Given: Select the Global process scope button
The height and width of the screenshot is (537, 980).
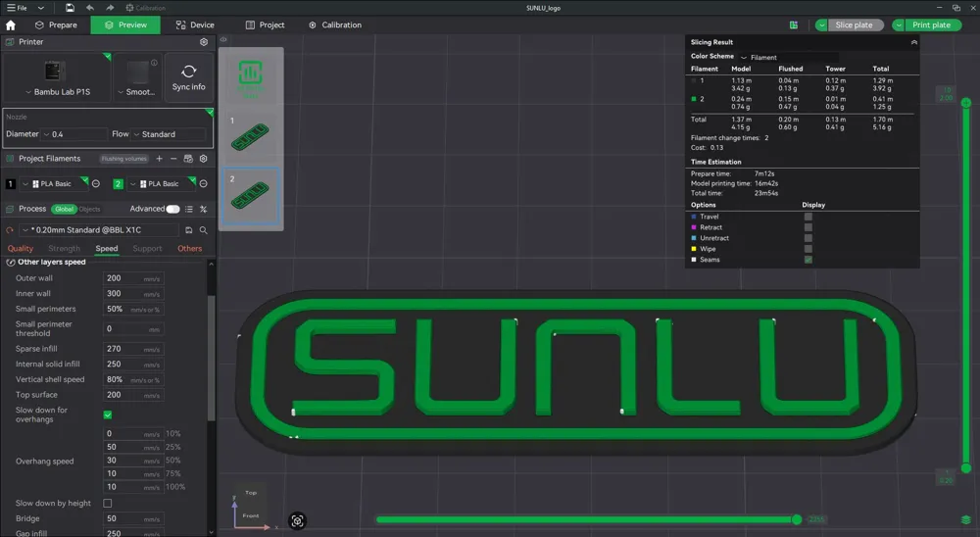Looking at the screenshot, I should (64, 209).
